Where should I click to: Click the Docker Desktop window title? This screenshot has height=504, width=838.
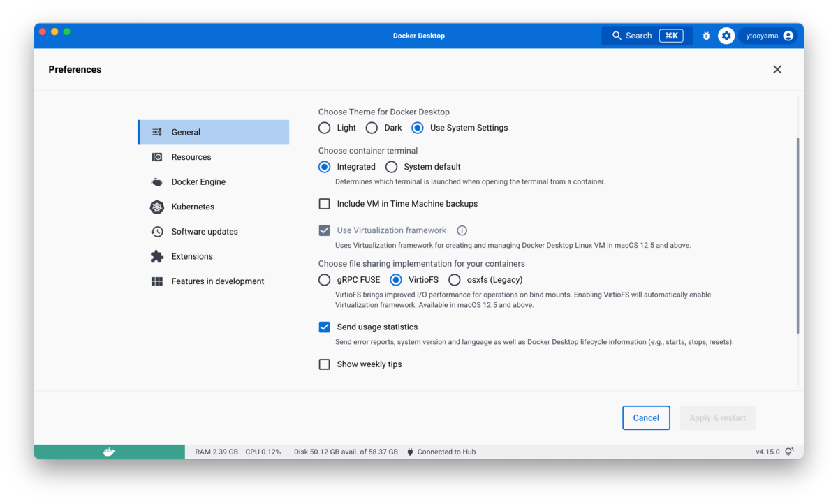coord(419,36)
